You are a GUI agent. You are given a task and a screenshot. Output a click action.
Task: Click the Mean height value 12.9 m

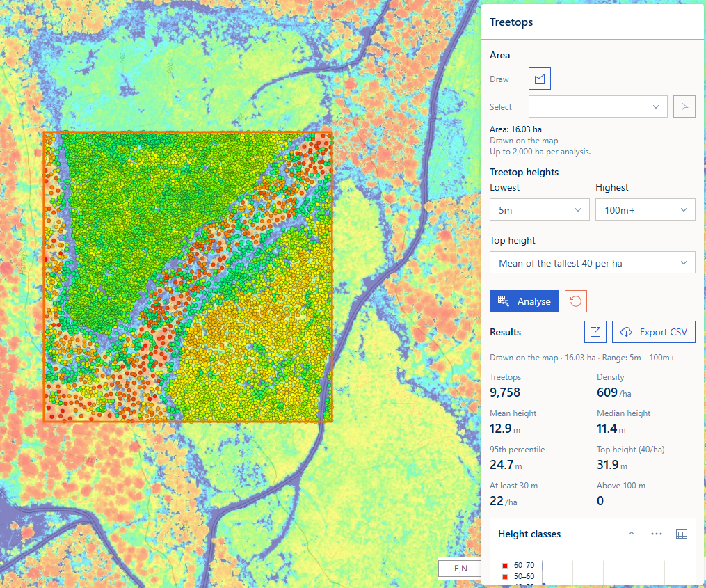505,429
